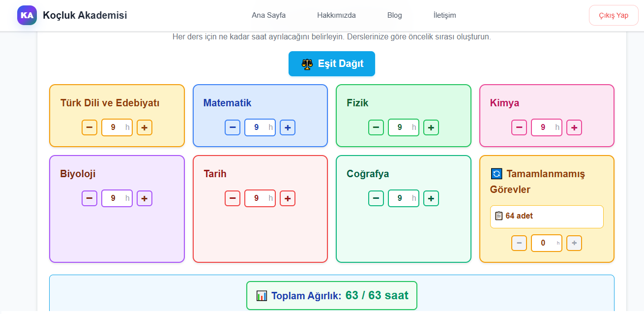Add one hour to Biyoloji
644x314 pixels.
145,198
